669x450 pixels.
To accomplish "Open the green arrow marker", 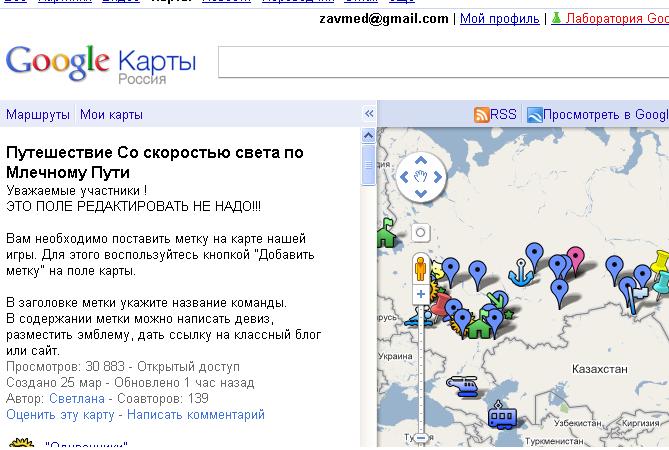I will pos(494,298).
